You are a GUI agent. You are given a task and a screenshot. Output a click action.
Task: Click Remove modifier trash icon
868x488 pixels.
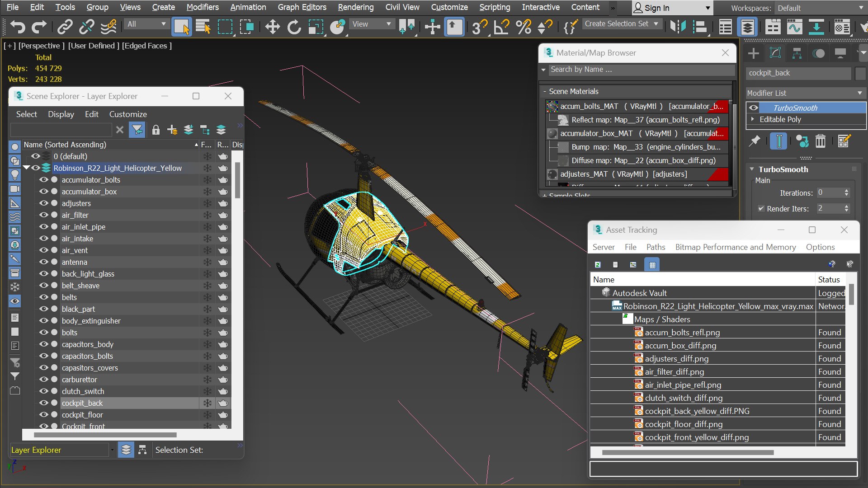coord(821,141)
